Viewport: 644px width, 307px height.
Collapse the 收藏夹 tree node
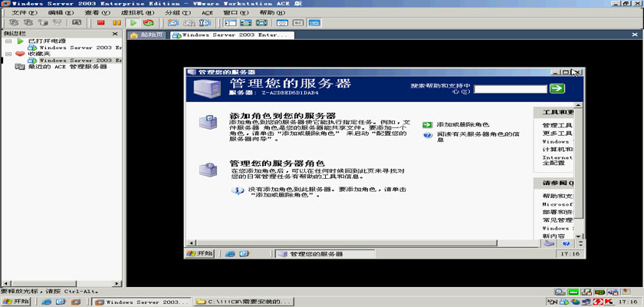(x=8, y=54)
